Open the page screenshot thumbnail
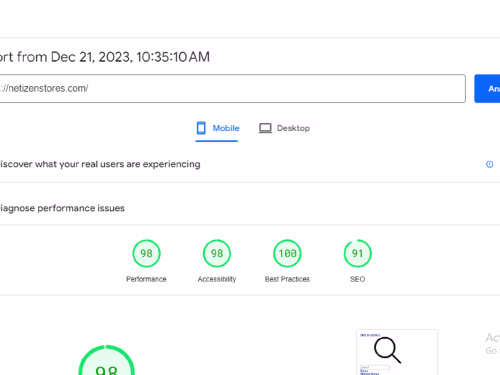The height and width of the screenshot is (375, 500). 397,352
